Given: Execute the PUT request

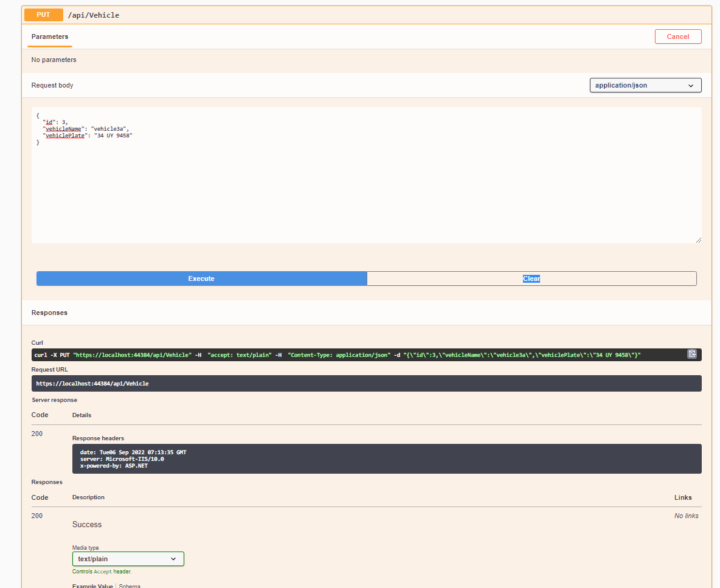Looking at the screenshot, I should pyautogui.click(x=201, y=278).
